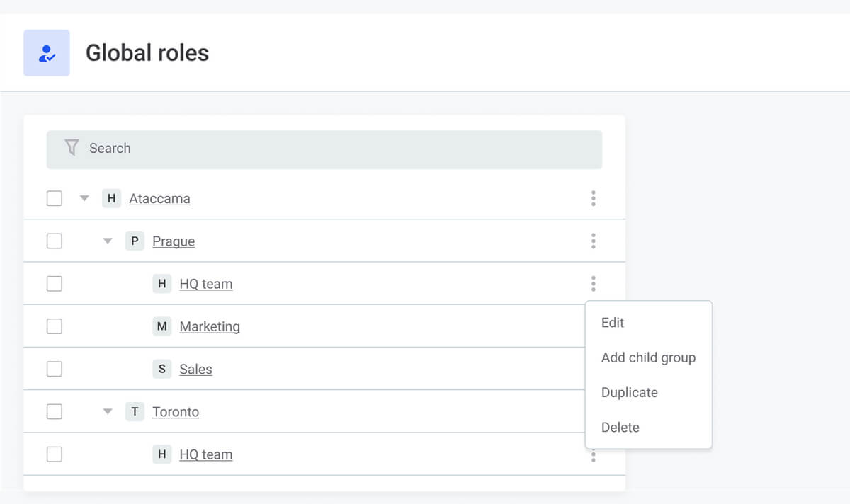Viewport: 850px width, 504px height.
Task: Click the Toronto group avatar badge
Action: tap(135, 411)
